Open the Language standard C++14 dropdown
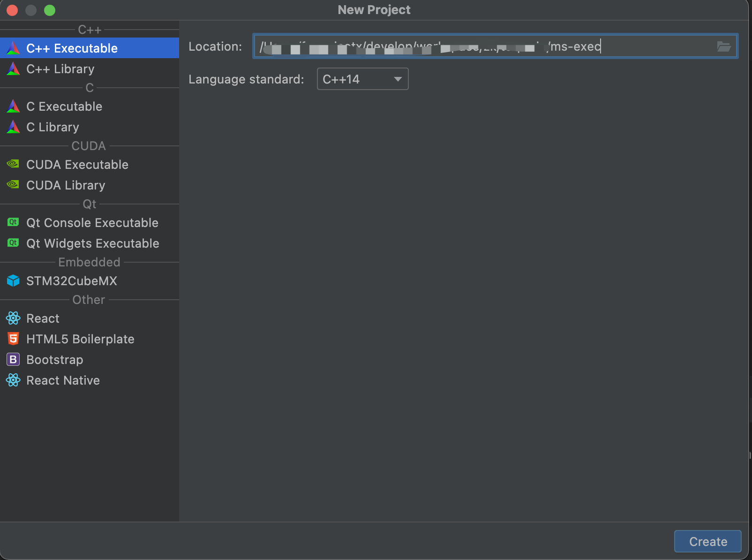752x560 pixels. tap(362, 79)
